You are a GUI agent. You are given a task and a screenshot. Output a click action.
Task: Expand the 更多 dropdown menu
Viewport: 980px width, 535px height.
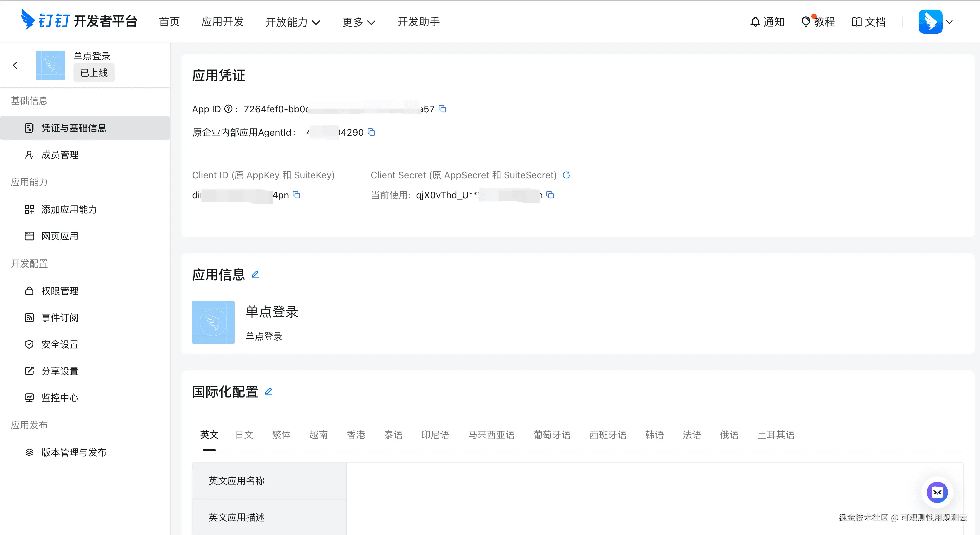(x=358, y=22)
